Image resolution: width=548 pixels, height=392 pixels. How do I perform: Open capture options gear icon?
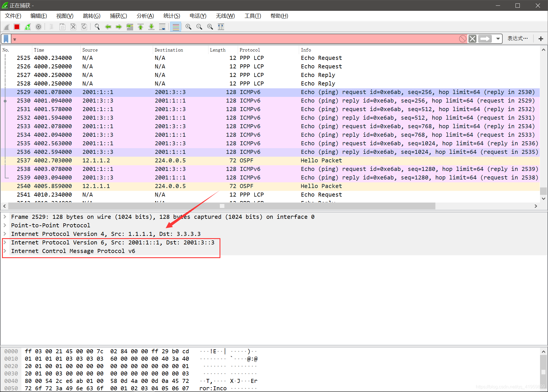tap(38, 27)
